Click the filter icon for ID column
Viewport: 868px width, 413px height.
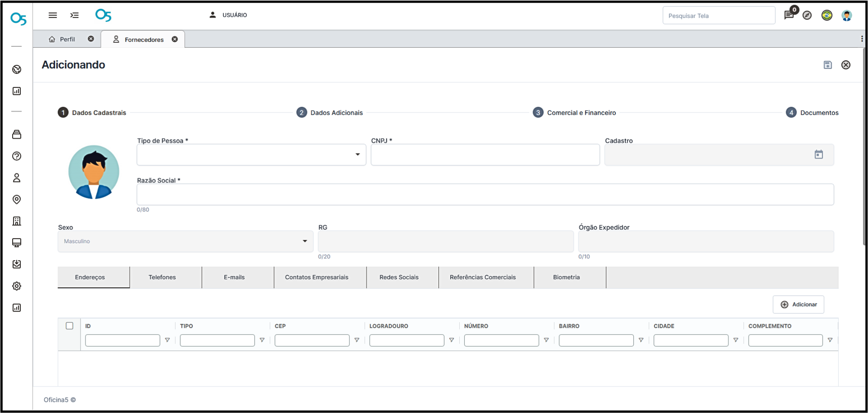coord(167,340)
